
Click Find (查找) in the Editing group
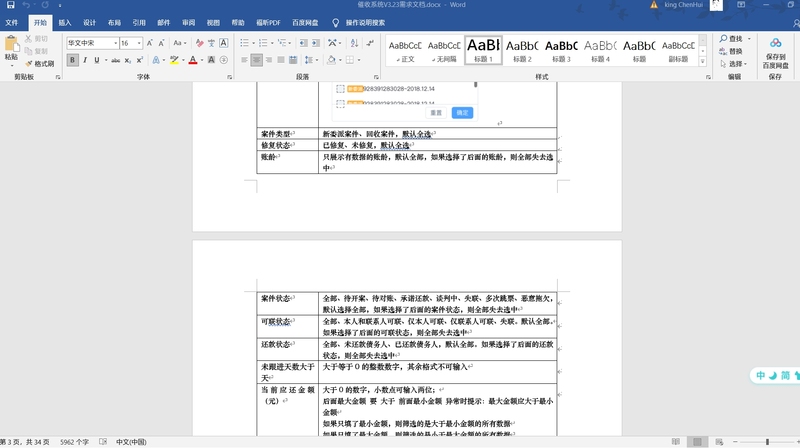[731, 39]
